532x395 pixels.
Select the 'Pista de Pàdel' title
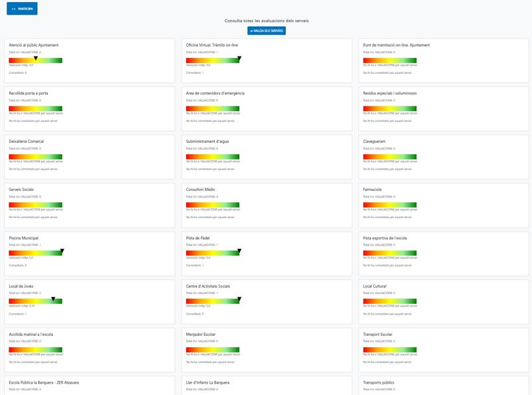[x=198, y=238]
